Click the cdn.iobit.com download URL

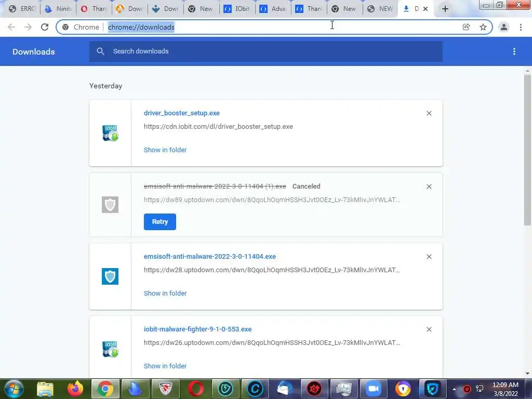218,127
